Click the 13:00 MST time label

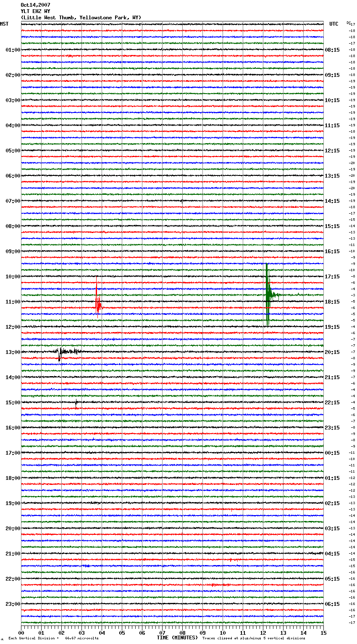(13, 352)
